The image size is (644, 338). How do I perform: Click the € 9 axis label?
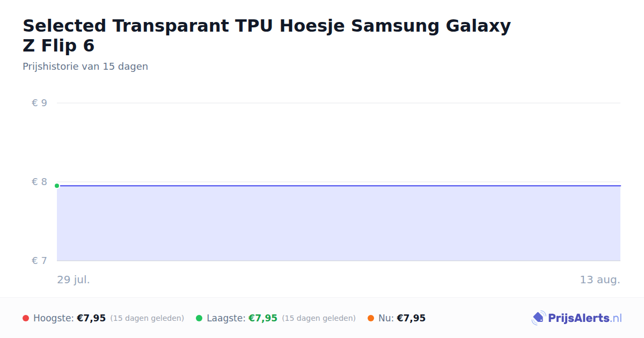(39, 103)
